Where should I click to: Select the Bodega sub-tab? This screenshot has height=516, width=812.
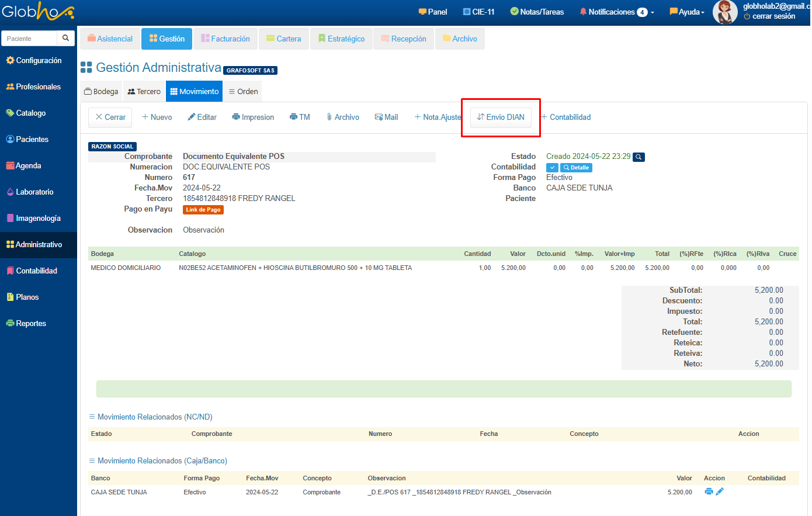[101, 92]
